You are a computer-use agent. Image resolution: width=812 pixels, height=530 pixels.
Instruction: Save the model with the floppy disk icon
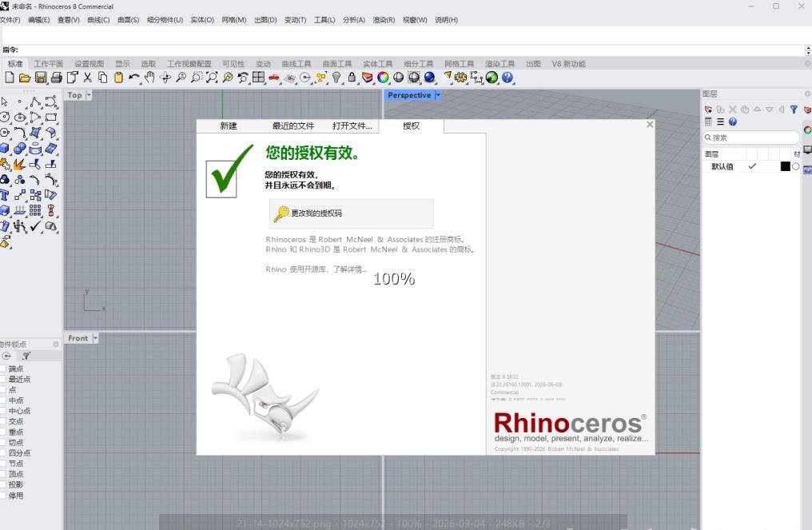tap(41, 78)
